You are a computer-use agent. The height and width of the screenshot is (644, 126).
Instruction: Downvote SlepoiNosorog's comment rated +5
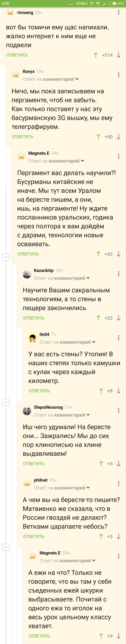click(x=119, y=464)
